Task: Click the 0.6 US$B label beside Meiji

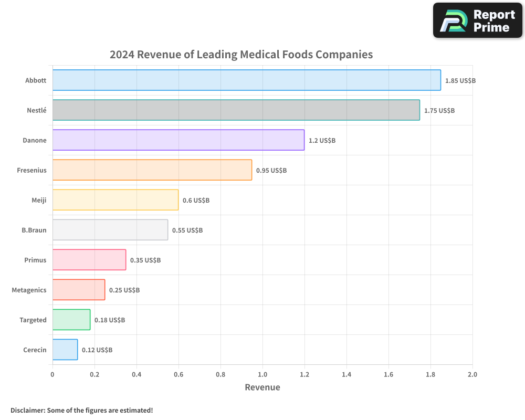Action: click(194, 200)
